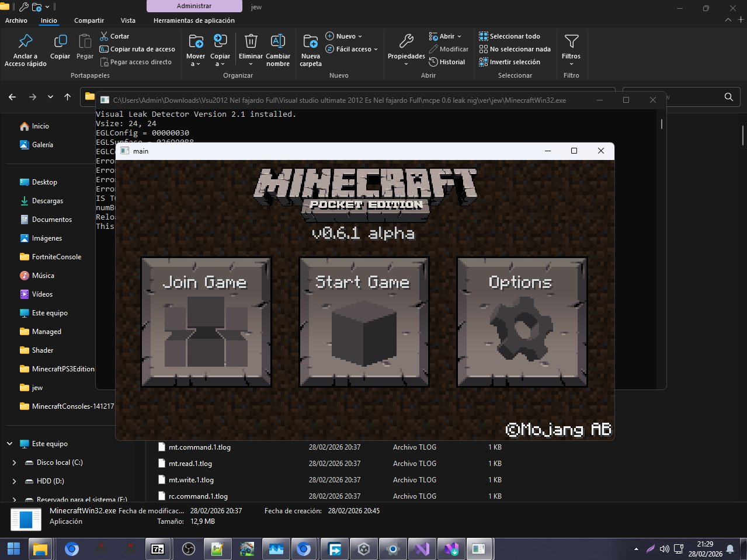Open the Copiar a dropdown in Organizar
This screenshot has height=560, width=747.
(x=220, y=50)
